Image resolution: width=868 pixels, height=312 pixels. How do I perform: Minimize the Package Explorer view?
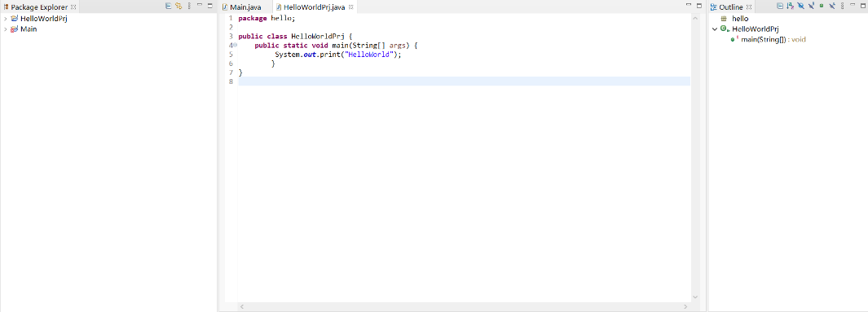200,5
